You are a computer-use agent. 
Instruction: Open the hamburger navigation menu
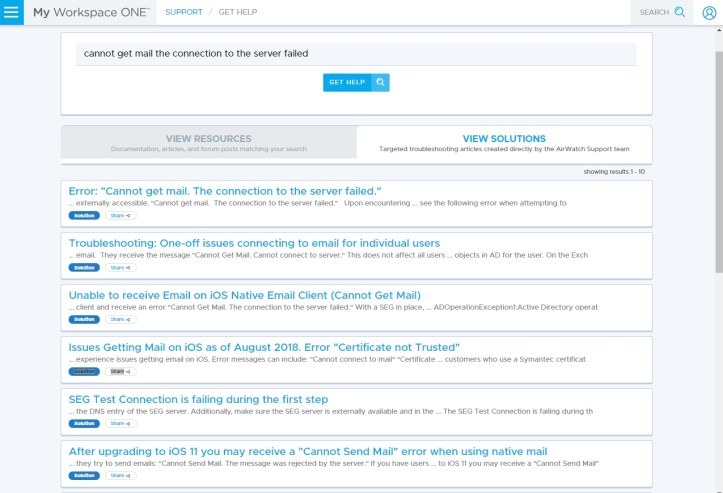click(12, 12)
